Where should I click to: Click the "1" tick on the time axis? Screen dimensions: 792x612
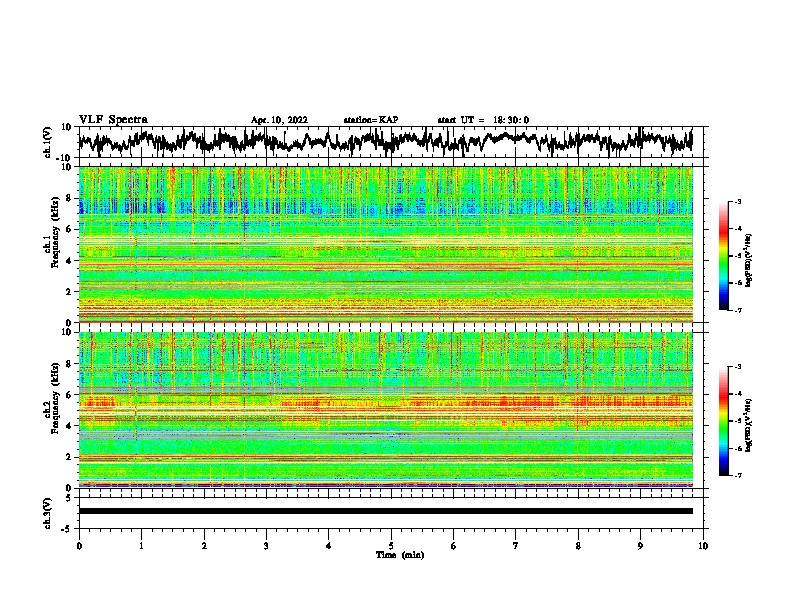click(141, 546)
